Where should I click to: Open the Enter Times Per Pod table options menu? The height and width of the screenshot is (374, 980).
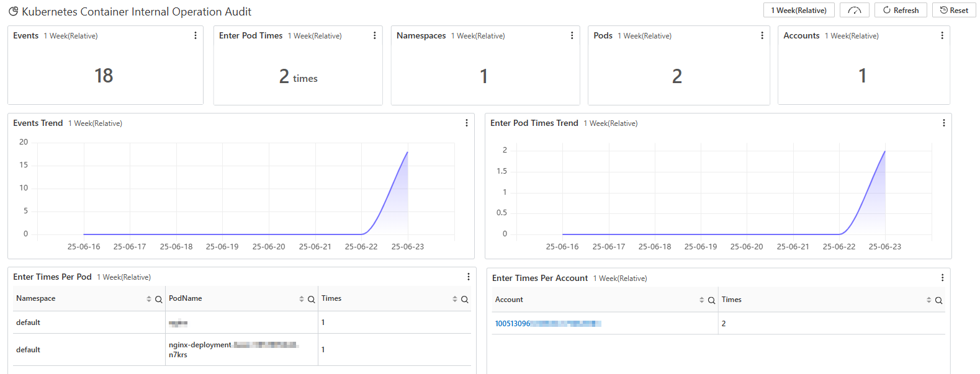point(469,277)
